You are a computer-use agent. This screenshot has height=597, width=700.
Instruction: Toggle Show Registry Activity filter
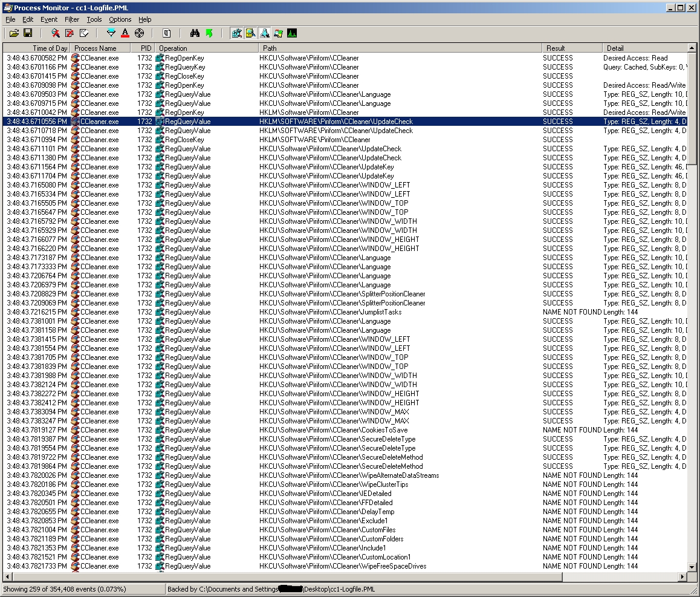pos(237,33)
